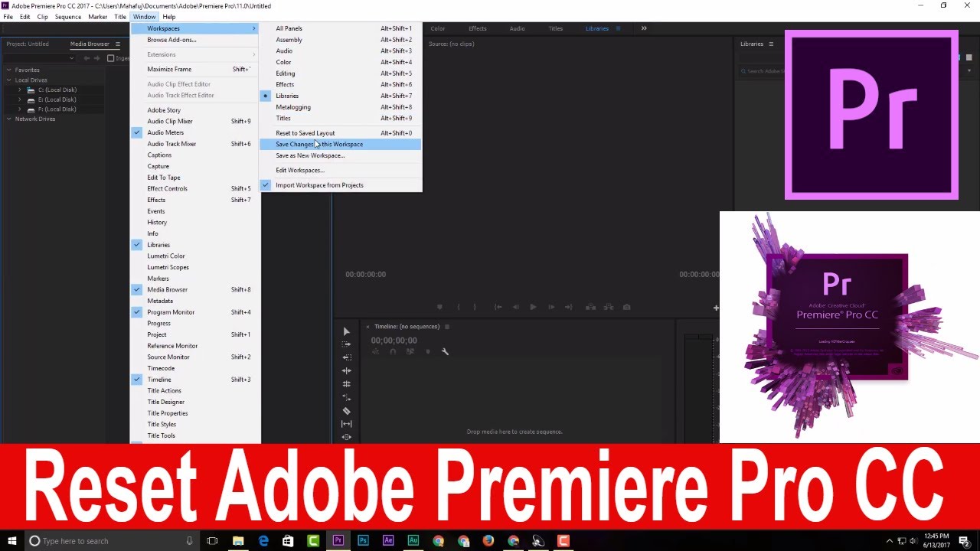The width and height of the screenshot is (980, 551).
Task: Open the Program Monitor button editor plus
Action: click(x=716, y=308)
